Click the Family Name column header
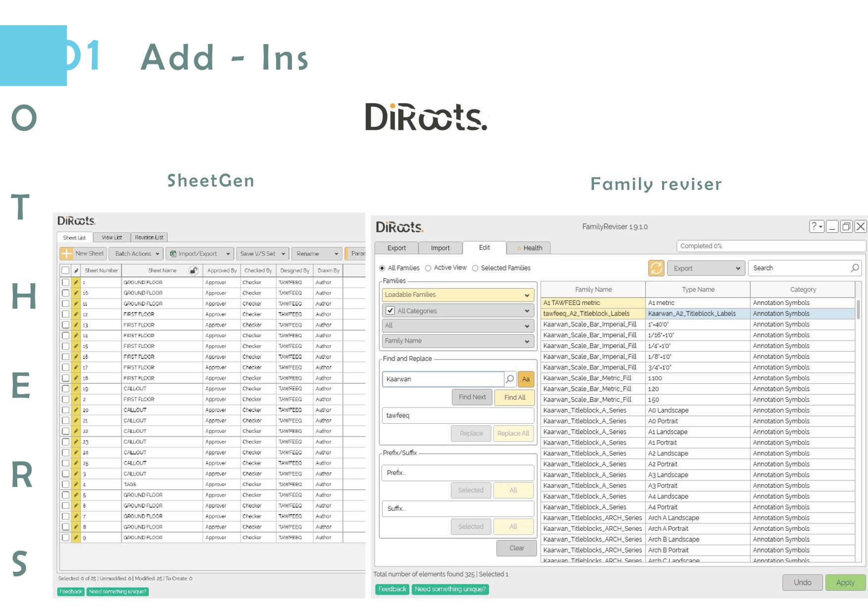868x614 pixels. 593,289
